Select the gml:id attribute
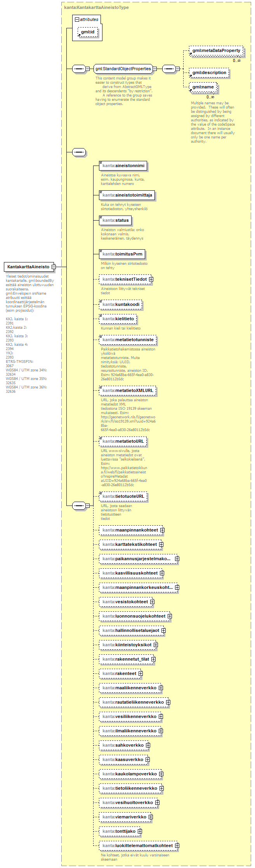 [88, 32]
